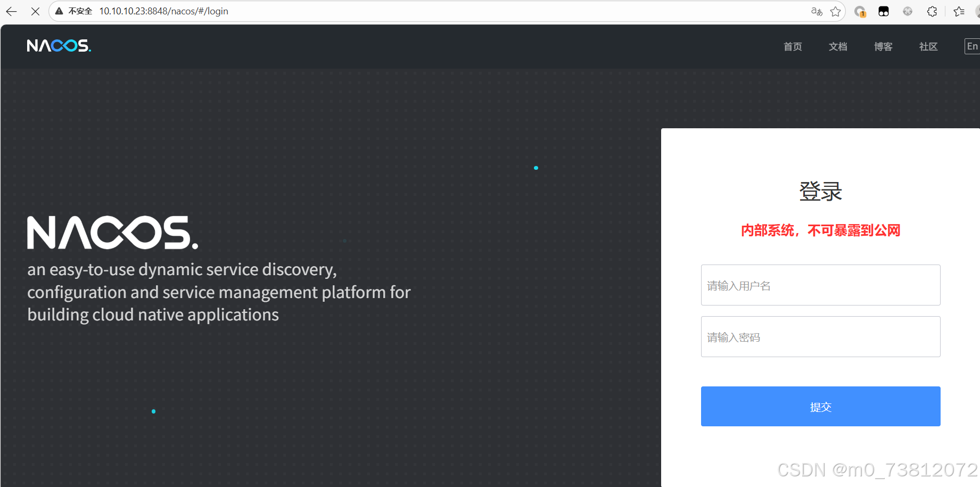This screenshot has width=980, height=487.
Task: Stop page loading with the X icon
Action: [x=35, y=11]
